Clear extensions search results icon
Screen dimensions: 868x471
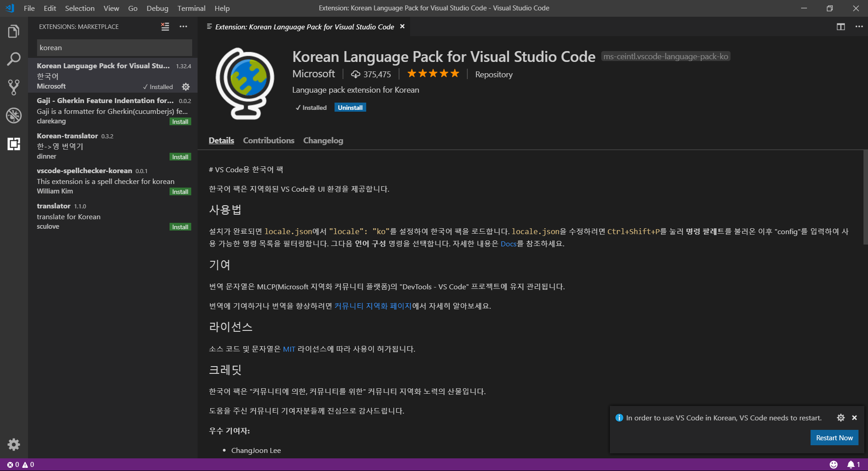point(165,27)
